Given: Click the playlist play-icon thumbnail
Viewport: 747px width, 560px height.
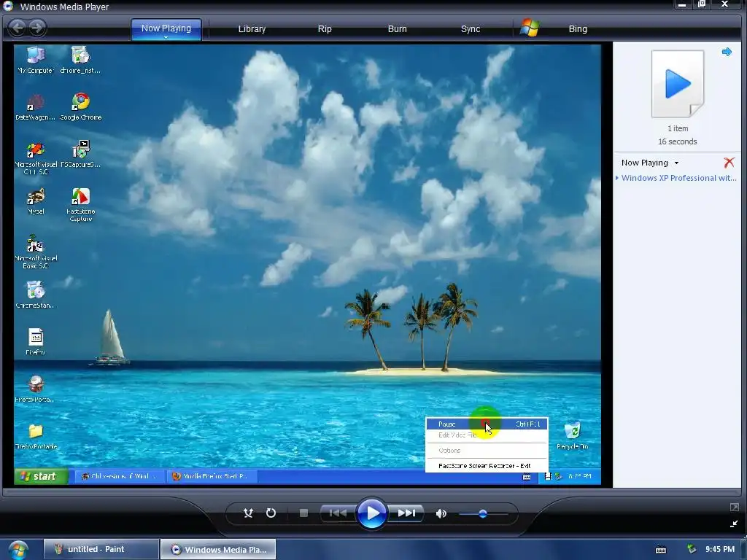Looking at the screenshot, I should tap(678, 84).
